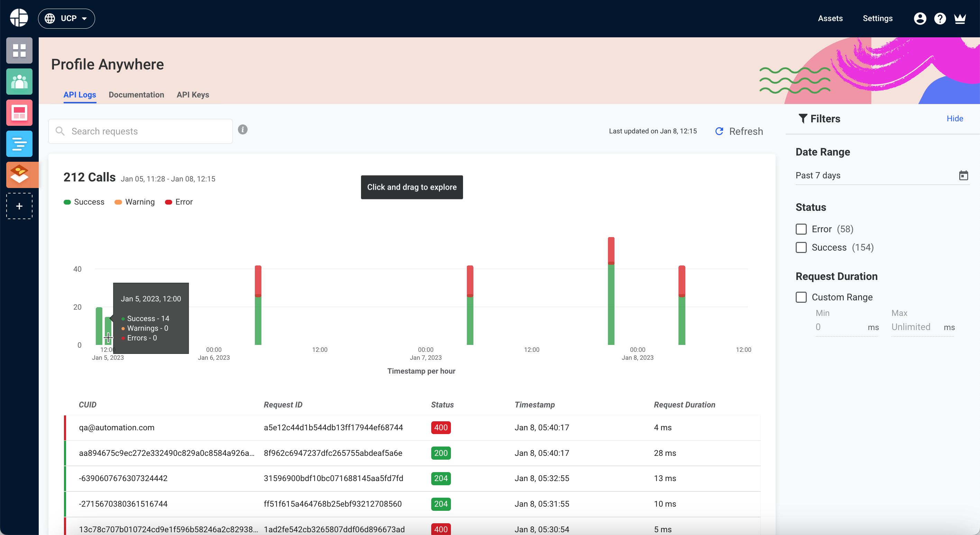
Task: Open the dashboard grid icon in sidebar
Action: point(19,50)
